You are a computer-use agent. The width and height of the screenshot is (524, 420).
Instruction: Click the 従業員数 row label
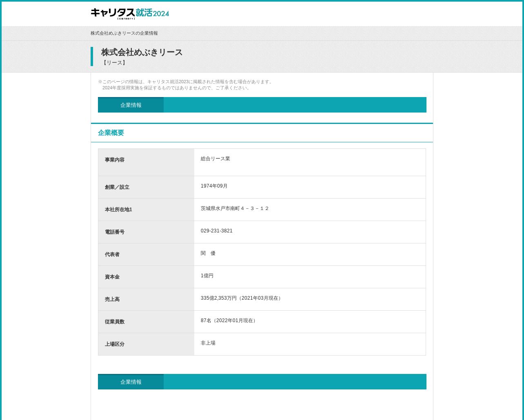(x=115, y=322)
